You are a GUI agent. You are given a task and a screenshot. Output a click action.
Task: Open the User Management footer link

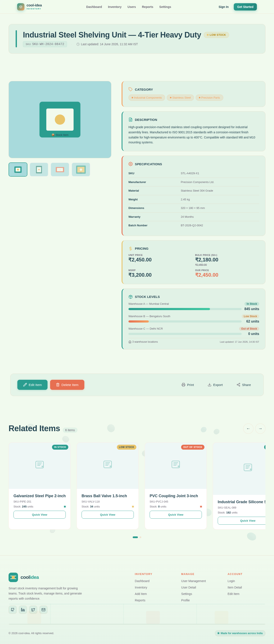(x=194, y=581)
